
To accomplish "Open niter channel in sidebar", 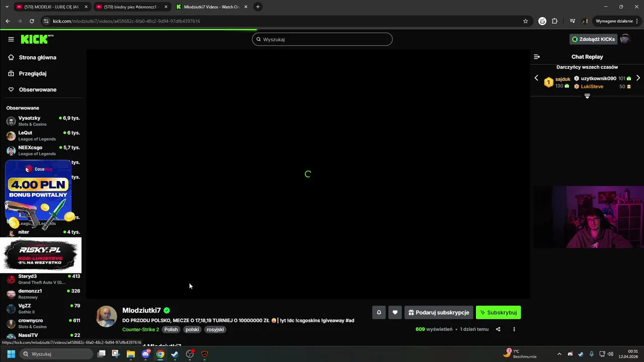I will pos(43,232).
